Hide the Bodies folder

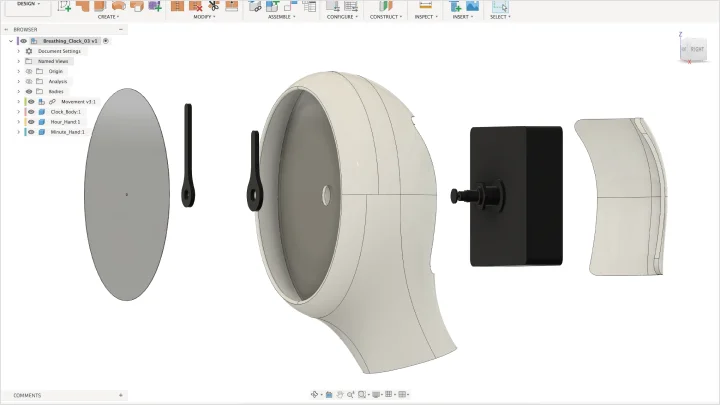coord(29,91)
